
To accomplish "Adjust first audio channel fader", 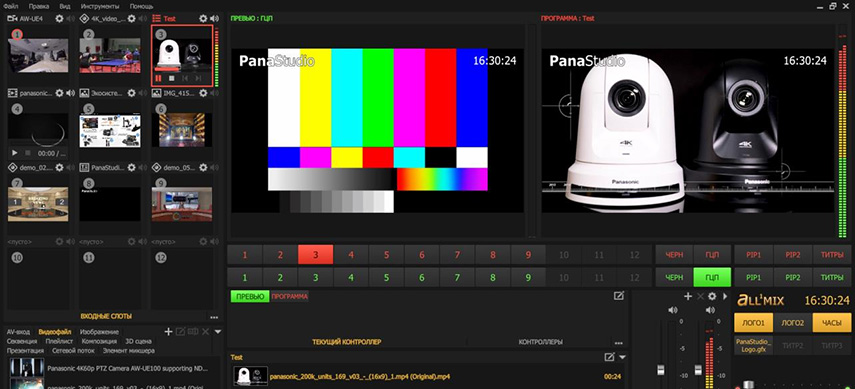I will click(x=660, y=370).
